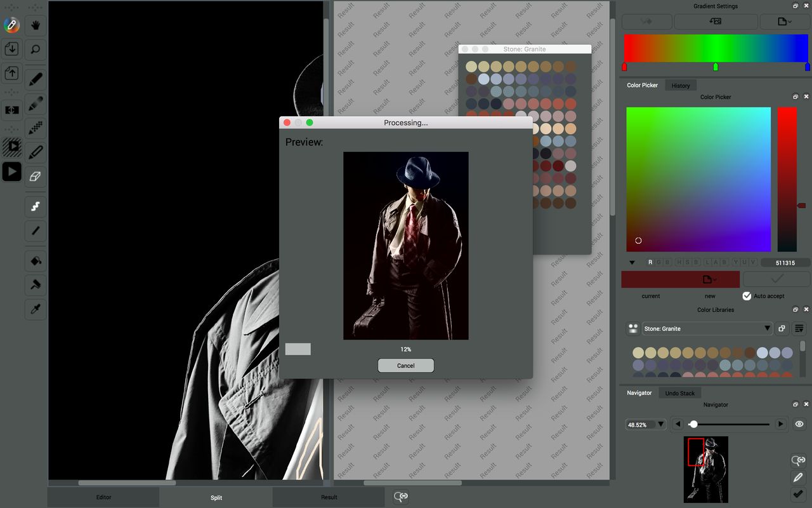The height and width of the screenshot is (508, 812).
Task: Click the full image processing play icon
Action: (x=11, y=171)
